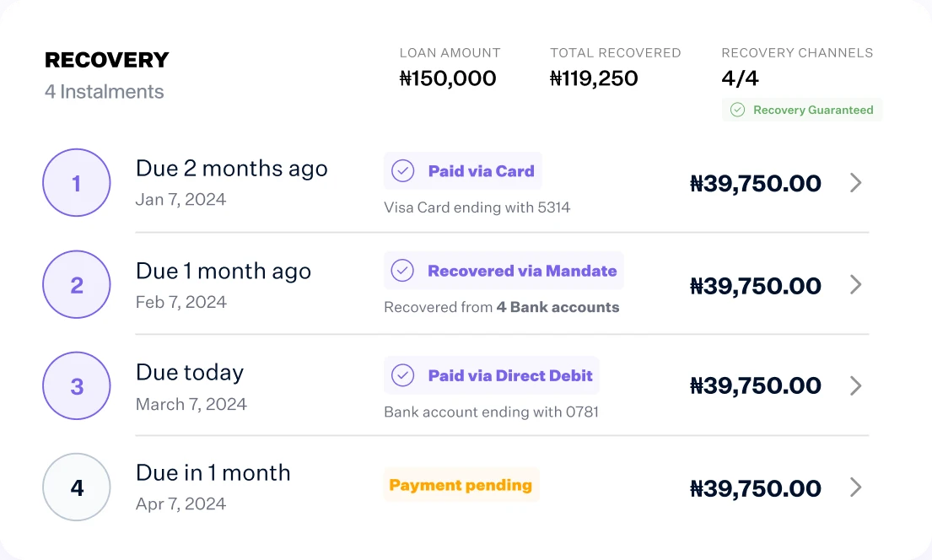Expand the Feb 7 instalment chevron arrow
The image size is (932, 560).
(x=856, y=285)
